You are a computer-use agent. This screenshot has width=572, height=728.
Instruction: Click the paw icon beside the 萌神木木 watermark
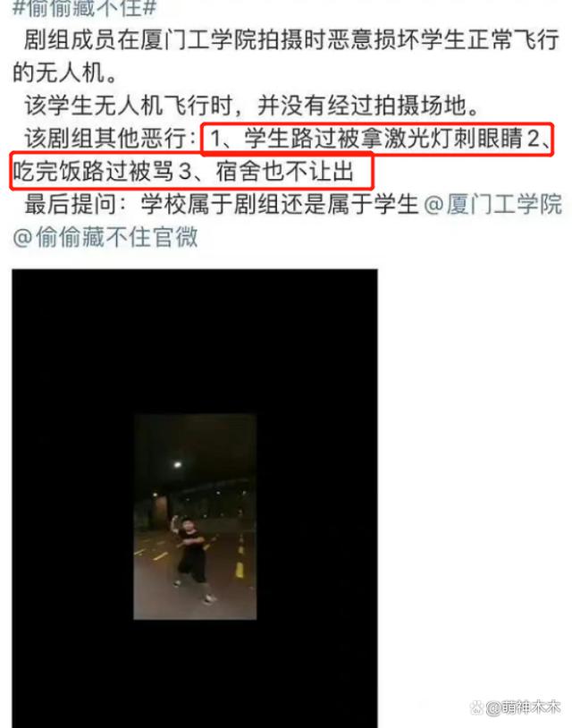[477, 707]
